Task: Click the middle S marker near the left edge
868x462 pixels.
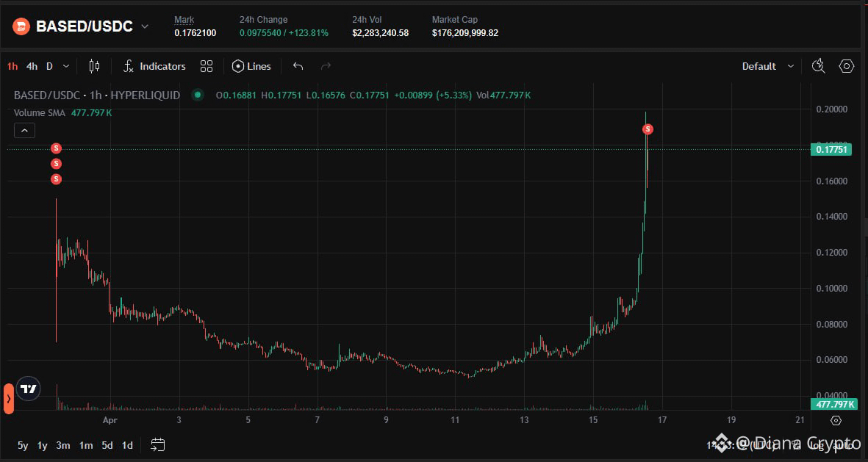Action: 56,164
